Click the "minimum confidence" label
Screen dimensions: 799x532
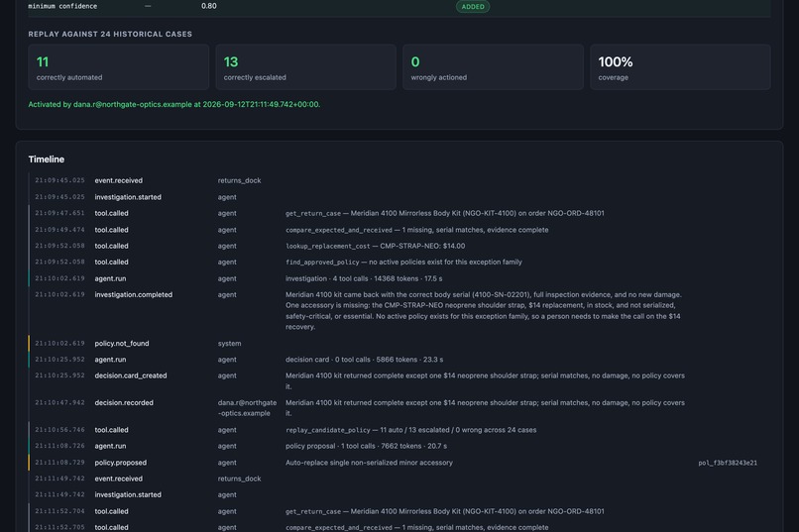[62, 6]
